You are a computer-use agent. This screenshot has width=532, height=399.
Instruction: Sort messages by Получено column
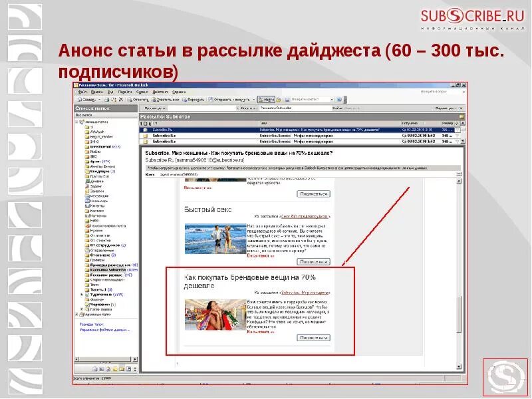[421, 124]
